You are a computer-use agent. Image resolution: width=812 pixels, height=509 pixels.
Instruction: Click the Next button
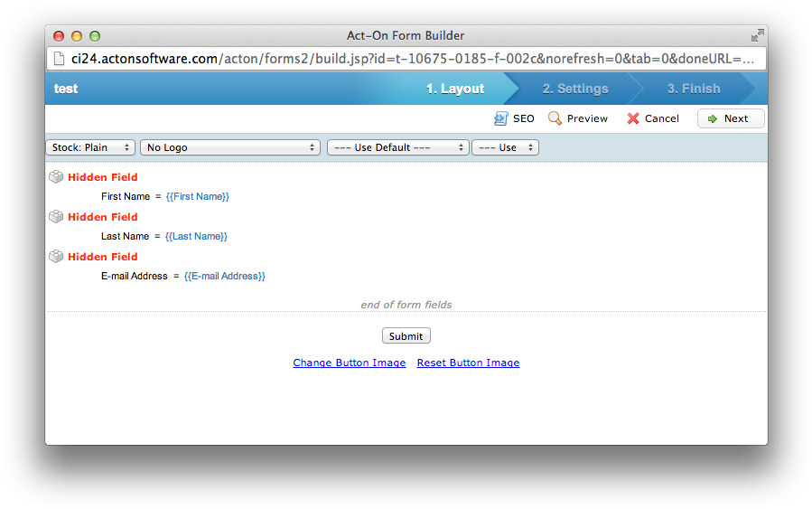pyautogui.click(x=731, y=118)
